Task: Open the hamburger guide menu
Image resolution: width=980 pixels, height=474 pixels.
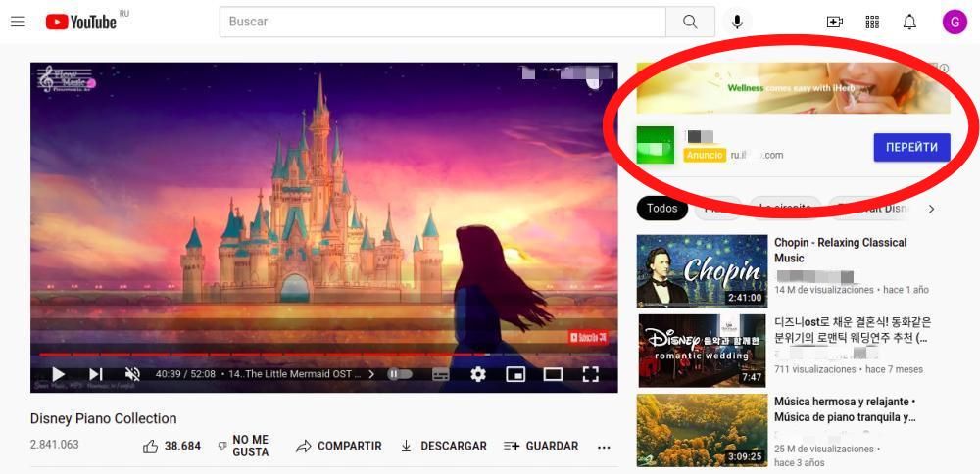Action: pyautogui.click(x=18, y=22)
